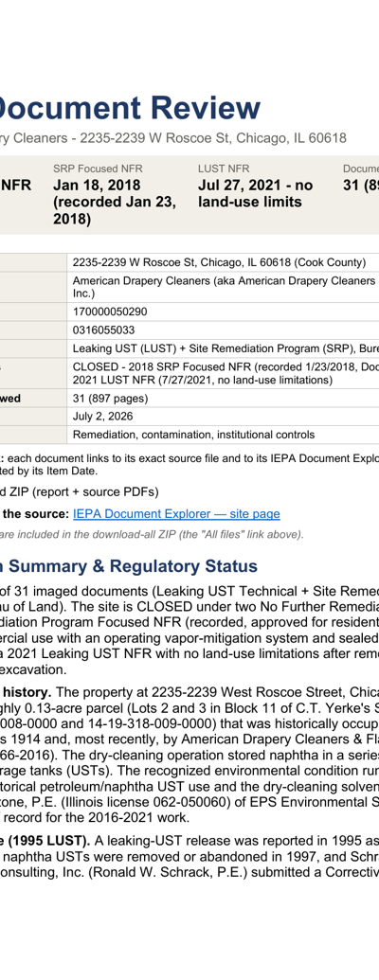Click the 'Document Review' page heading
This screenshot has width=379, height=980.
coord(130,108)
